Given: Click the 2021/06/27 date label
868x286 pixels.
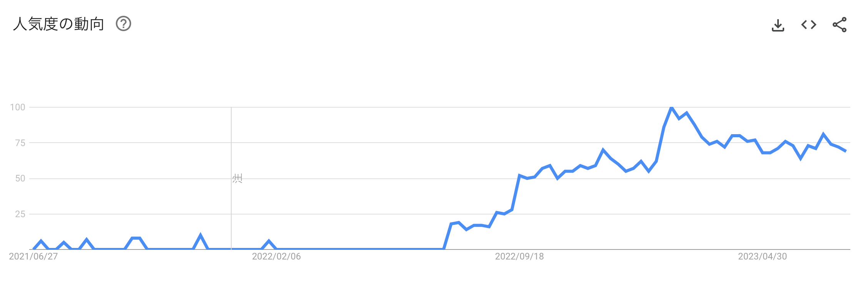Looking at the screenshot, I should pyautogui.click(x=33, y=256).
